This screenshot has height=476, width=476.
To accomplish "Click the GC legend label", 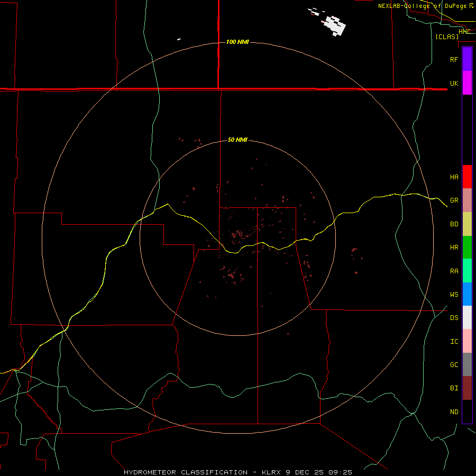I will pos(454,365).
